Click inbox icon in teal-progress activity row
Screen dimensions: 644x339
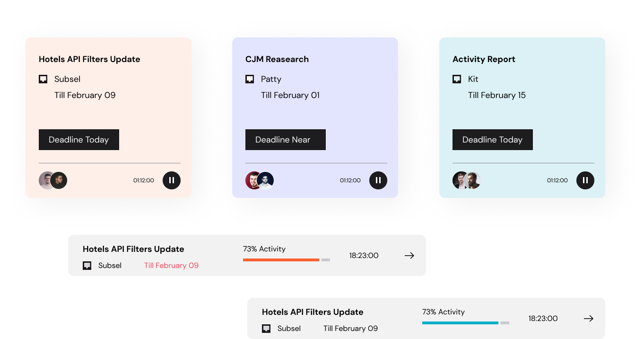point(266,329)
